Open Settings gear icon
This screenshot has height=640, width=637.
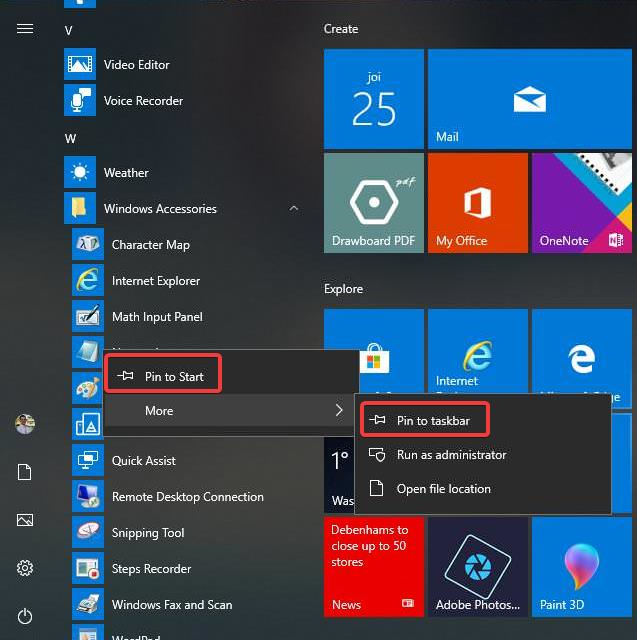25,568
